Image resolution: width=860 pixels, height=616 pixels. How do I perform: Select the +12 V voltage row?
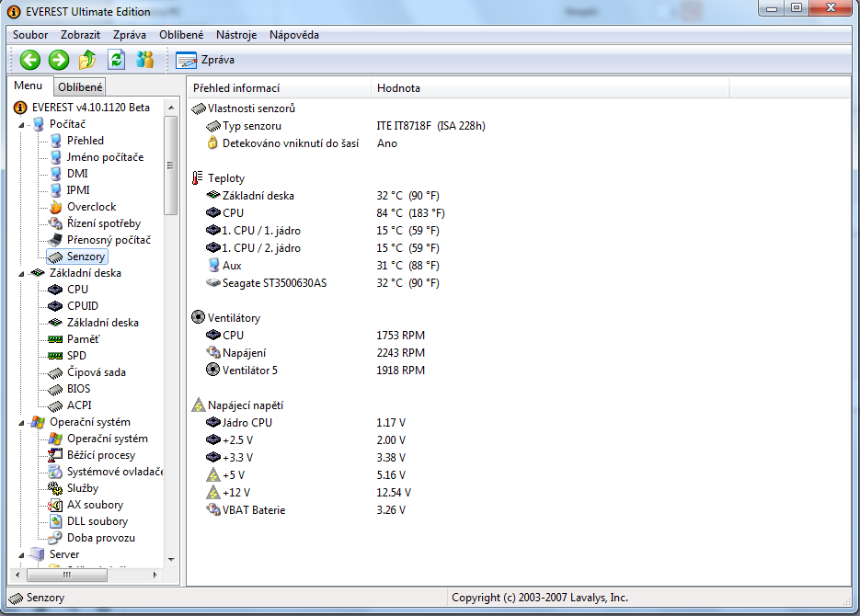pyautogui.click(x=309, y=493)
